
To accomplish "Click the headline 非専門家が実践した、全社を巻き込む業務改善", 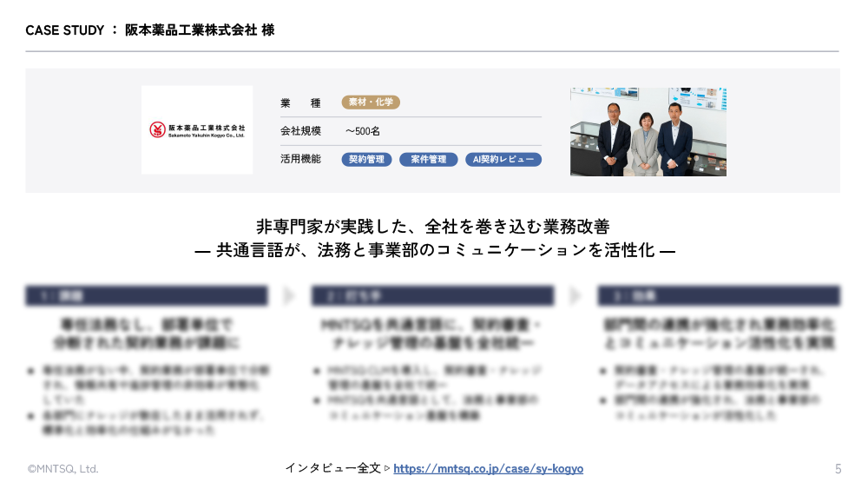I will (x=433, y=226).
